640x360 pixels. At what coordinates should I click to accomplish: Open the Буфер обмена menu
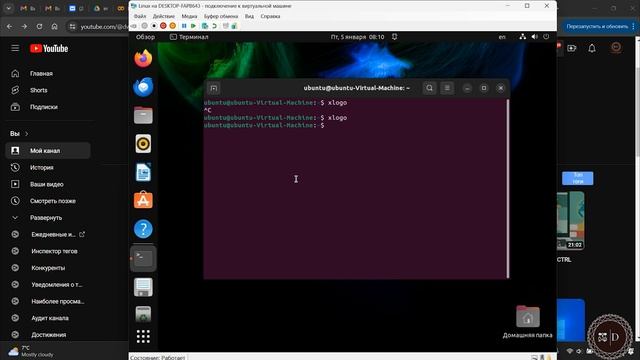[x=221, y=16]
